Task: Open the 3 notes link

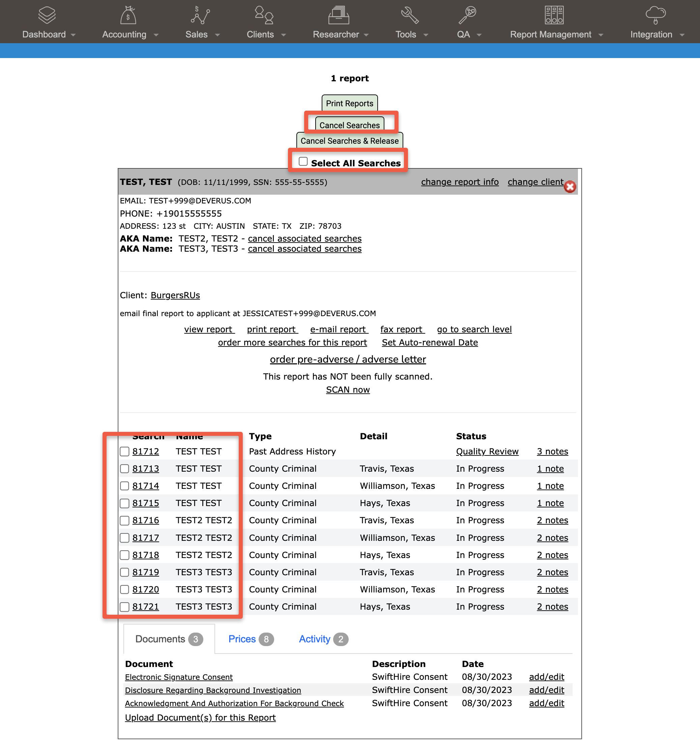Action: [x=552, y=451]
